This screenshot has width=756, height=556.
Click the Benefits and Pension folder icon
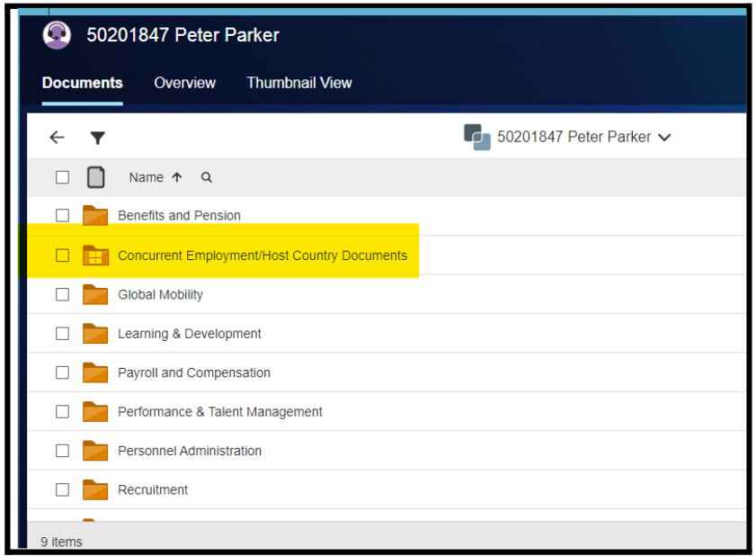click(x=95, y=216)
